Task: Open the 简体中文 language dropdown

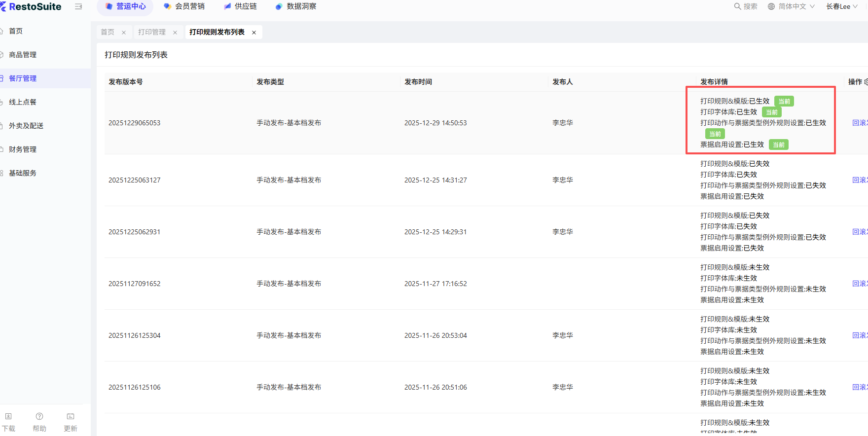Action: (x=792, y=6)
